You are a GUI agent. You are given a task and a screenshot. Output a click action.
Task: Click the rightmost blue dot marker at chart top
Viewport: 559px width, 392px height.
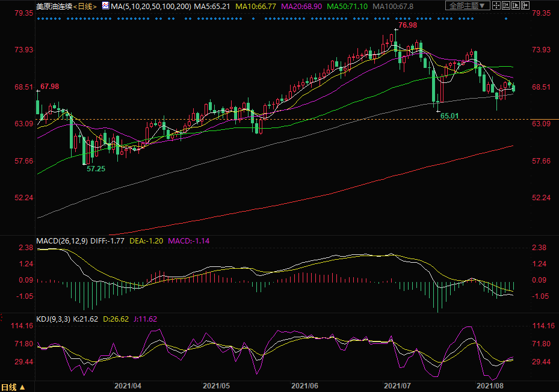505,18
